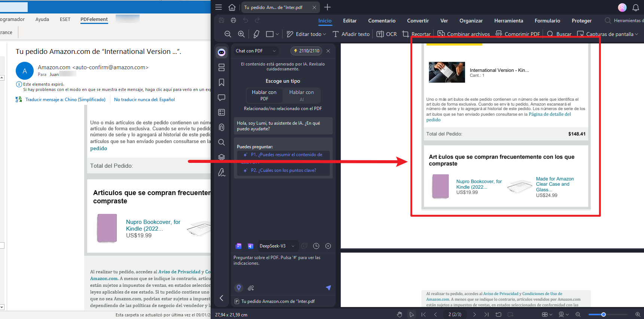This screenshot has width=644, height=319.
Task: Ask suggested question P1 resumir contenido
Action: [283, 155]
